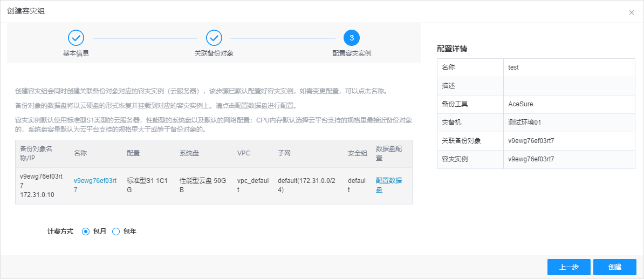Image resolution: width=644 pixels, height=279 pixels.
Task: Click the default(172.31.0.0/24) subnet cell
Action: pyautogui.click(x=307, y=185)
